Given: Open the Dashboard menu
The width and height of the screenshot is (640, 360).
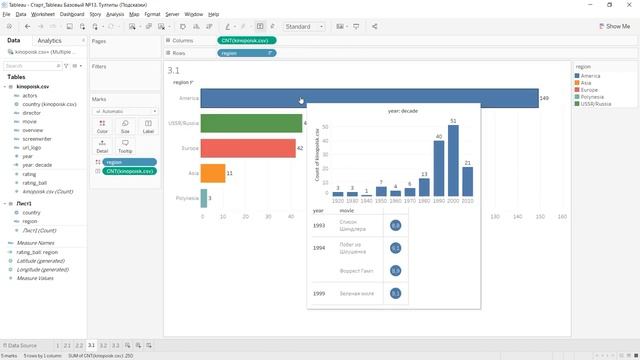Looking at the screenshot, I should (72, 14).
